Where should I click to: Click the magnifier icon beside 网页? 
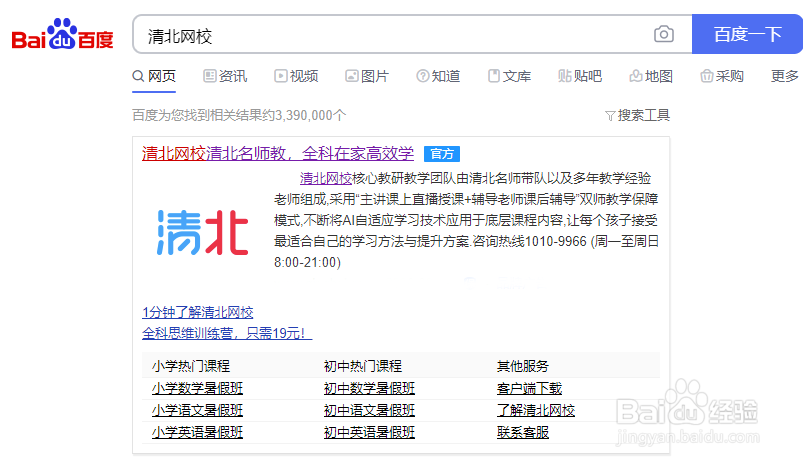pos(138,76)
